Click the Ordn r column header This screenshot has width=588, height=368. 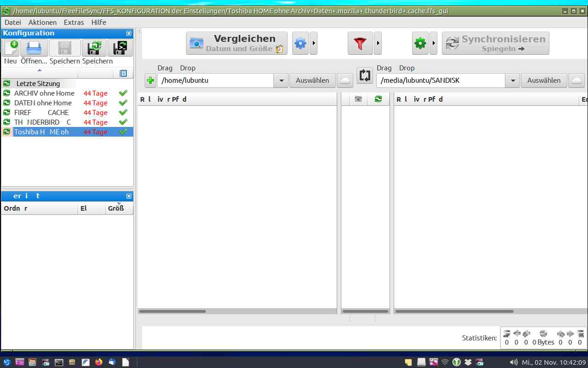click(x=40, y=208)
